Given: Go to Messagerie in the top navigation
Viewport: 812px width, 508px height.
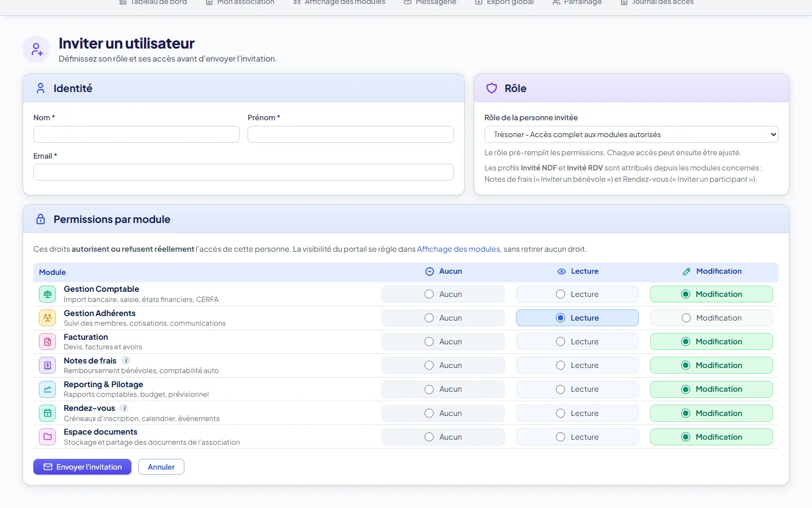Looking at the screenshot, I should 430,3.
